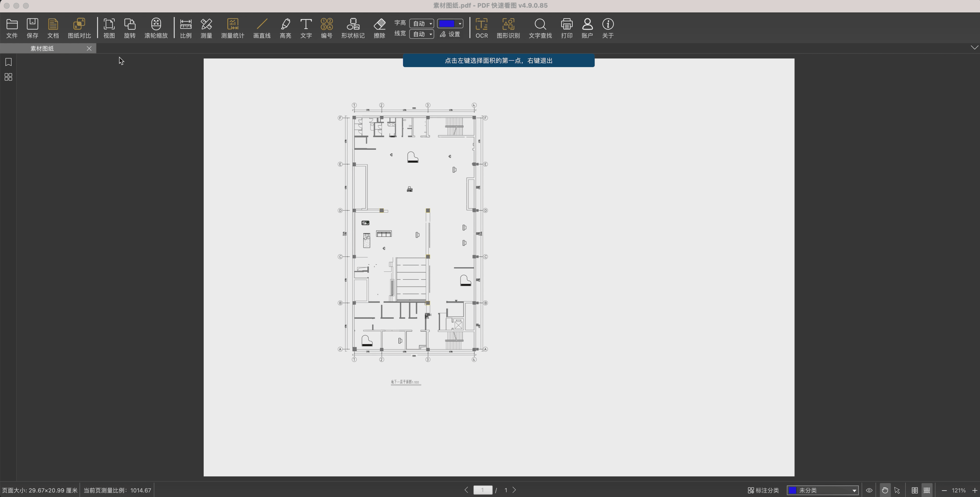Expand the 线宽 line width dropdown
Viewport: 980px width, 497px height.
tap(422, 34)
